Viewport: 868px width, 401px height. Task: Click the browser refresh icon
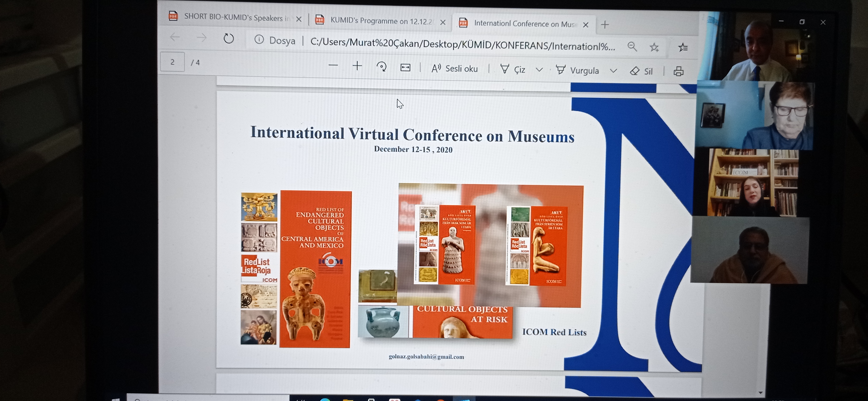pyautogui.click(x=229, y=38)
